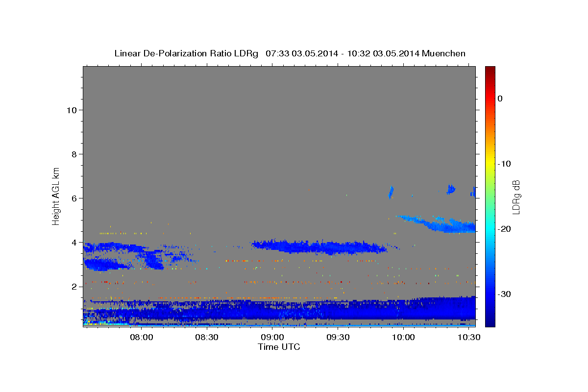Click the 10:30 time tick label
588x392 pixels.
pyautogui.click(x=469, y=338)
